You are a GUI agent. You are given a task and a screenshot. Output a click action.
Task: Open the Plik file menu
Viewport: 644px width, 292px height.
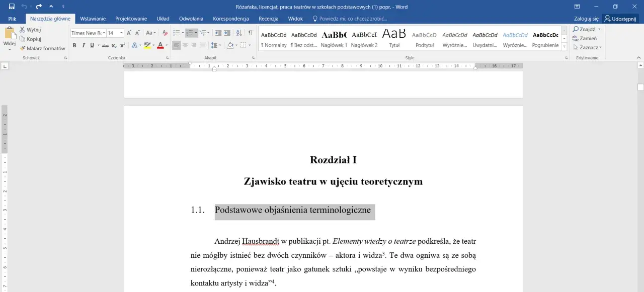click(13, 19)
